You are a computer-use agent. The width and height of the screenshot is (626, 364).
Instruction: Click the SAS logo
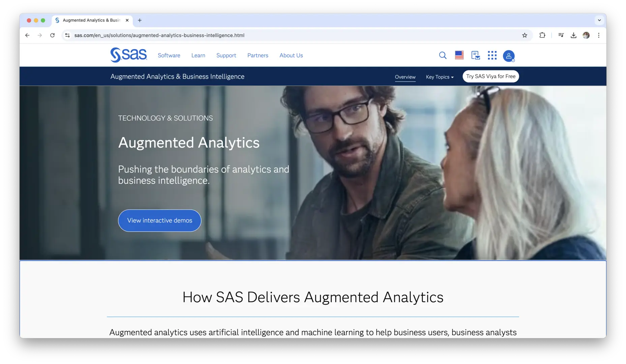click(x=128, y=55)
